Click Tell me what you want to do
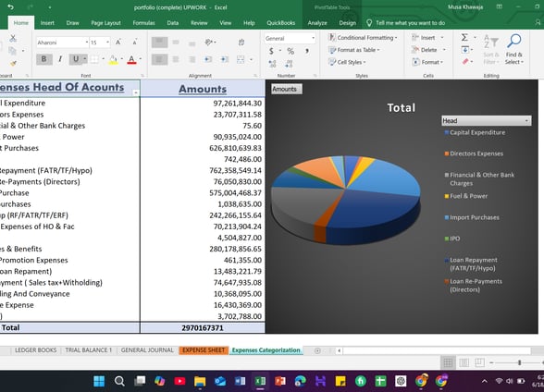 point(406,23)
